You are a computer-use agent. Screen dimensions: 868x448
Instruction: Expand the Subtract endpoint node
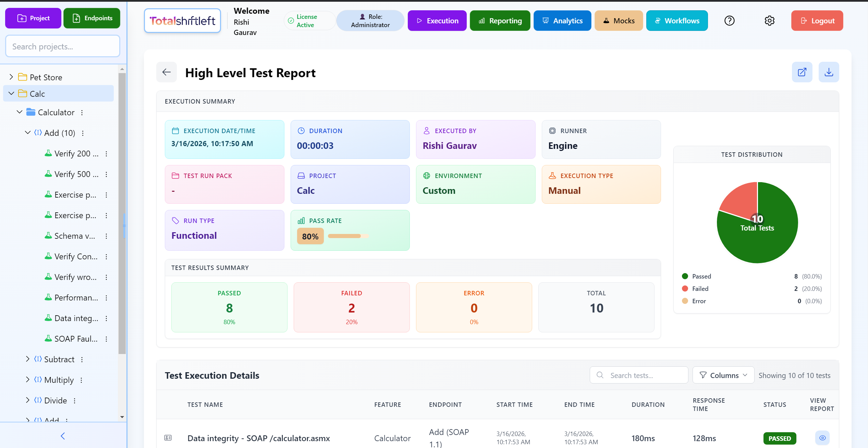[x=28, y=359]
